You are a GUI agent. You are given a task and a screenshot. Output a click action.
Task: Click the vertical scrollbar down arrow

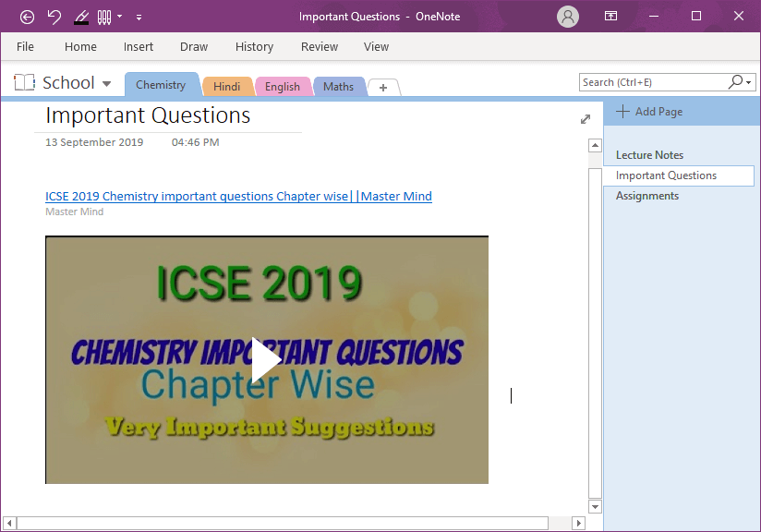tap(595, 507)
